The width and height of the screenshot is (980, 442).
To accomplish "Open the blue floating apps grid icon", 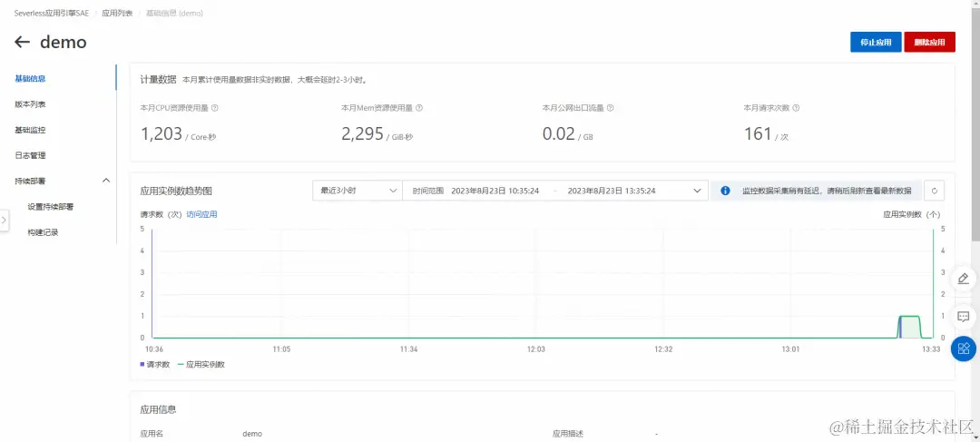I will tap(963, 349).
